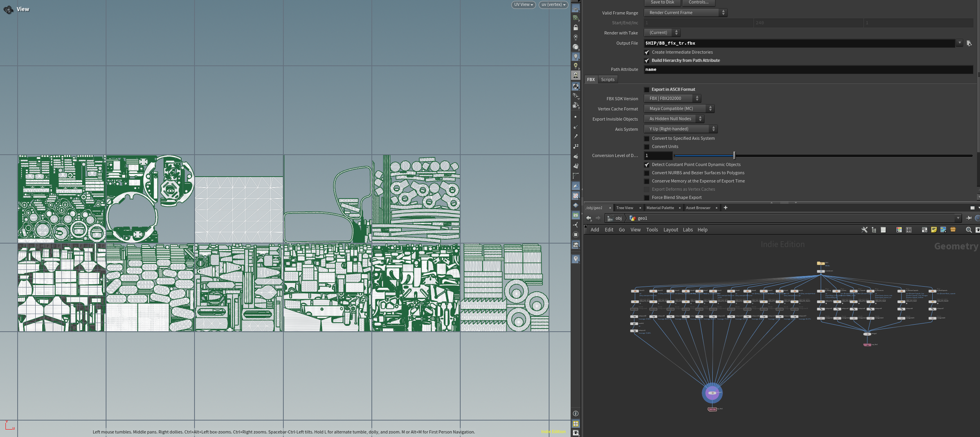Enable Export in ASCII Format checkbox

[647, 90]
